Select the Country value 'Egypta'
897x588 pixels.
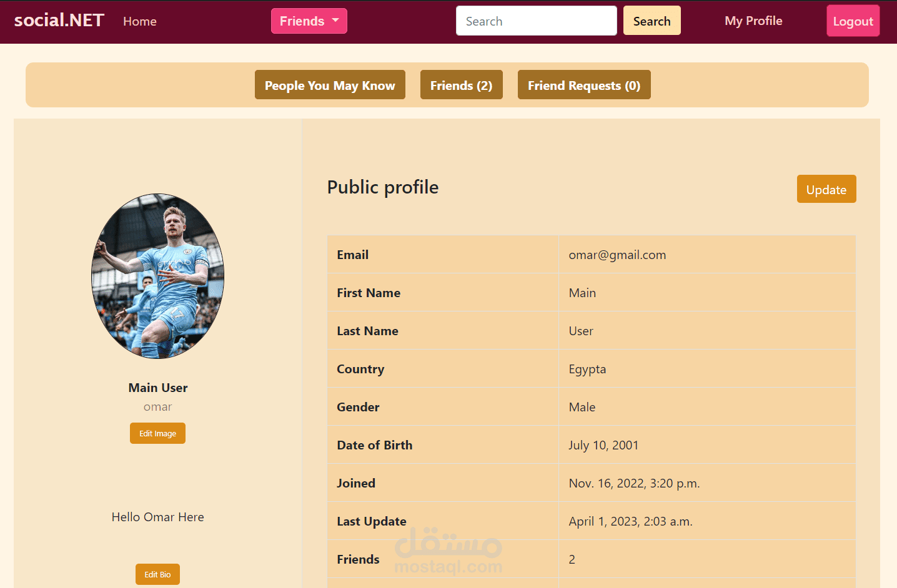[x=587, y=369]
